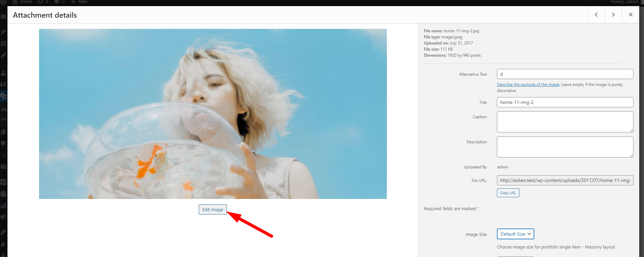Click the 'Attachment details' heading
The height and width of the screenshot is (257, 644).
45,15
